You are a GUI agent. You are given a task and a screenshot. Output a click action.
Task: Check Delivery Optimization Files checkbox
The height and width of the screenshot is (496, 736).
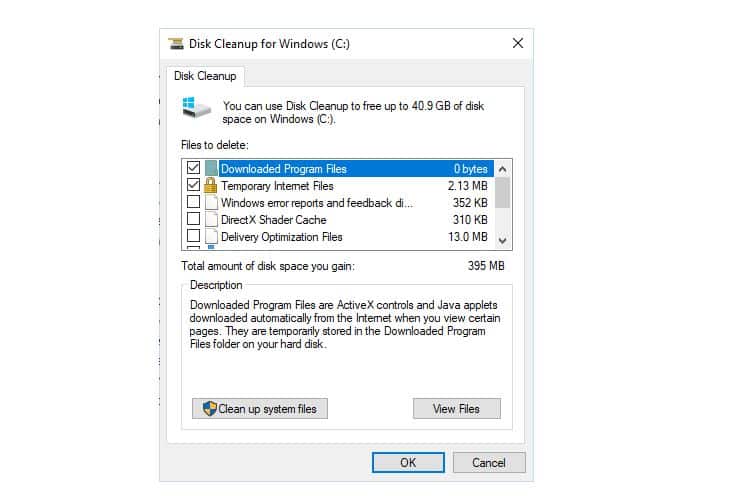point(193,235)
